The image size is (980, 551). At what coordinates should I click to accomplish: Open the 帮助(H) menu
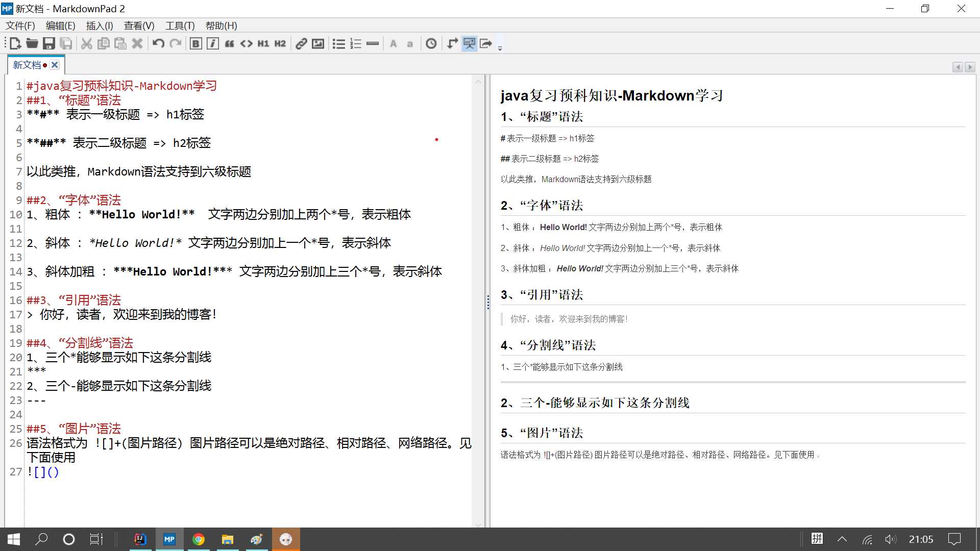(x=221, y=26)
